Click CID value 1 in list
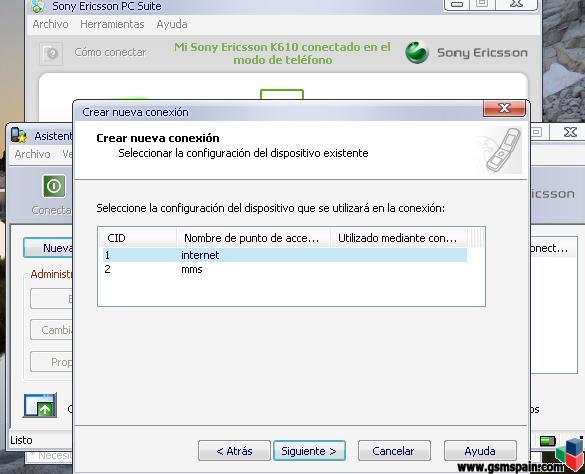This screenshot has width=585, height=474. coord(107,255)
